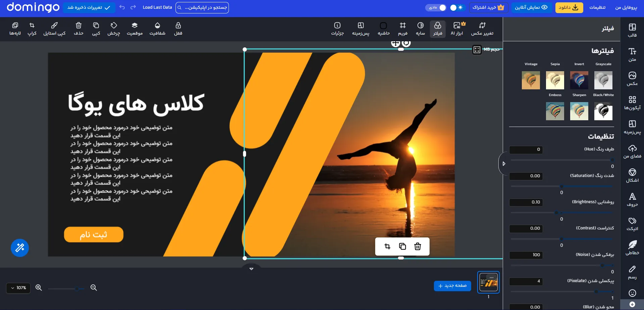Open the Background (پس‌زمینه) toolbar tool
644x310 pixels.
tap(361, 29)
